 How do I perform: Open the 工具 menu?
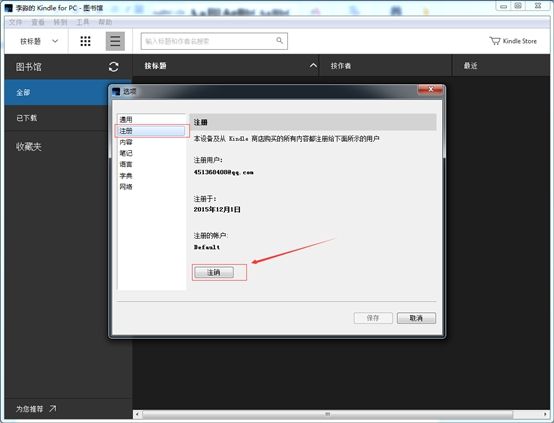(x=83, y=22)
